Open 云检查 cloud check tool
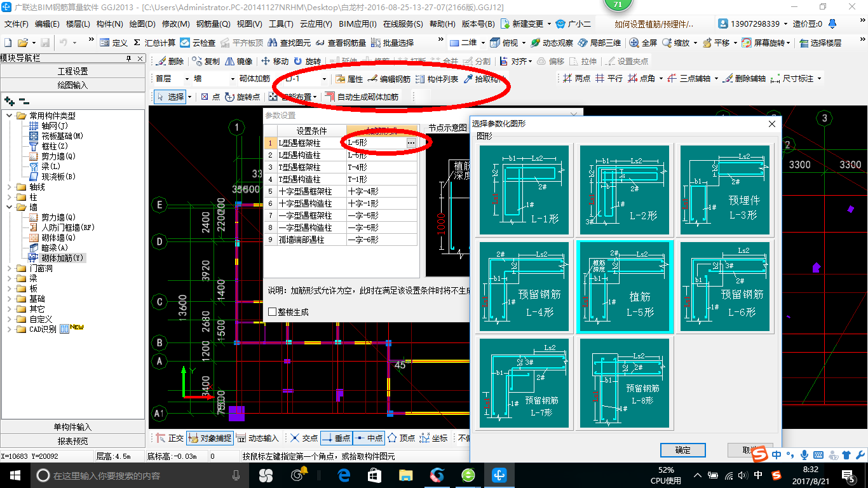The height and width of the screenshot is (488, 868). pyautogui.click(x=198, y=43)
